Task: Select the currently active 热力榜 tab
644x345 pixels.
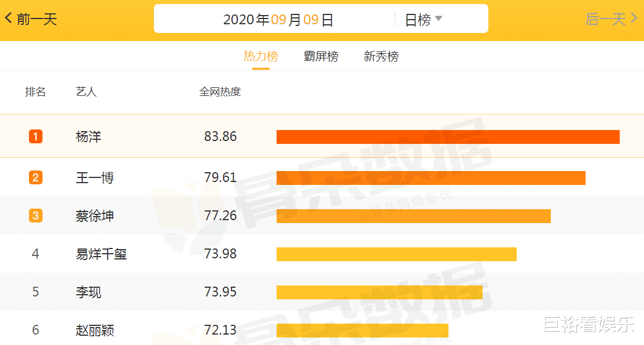Action: tap(260, 56)
